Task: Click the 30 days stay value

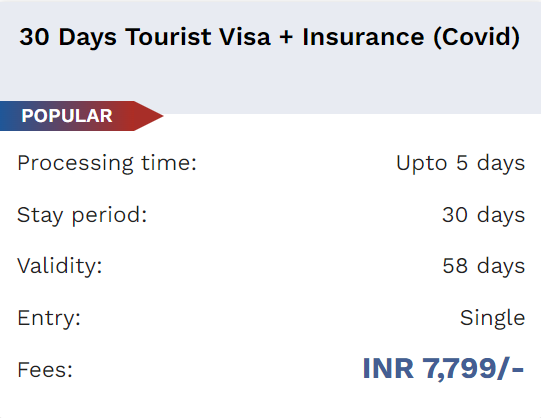Action: click(484, 215)
